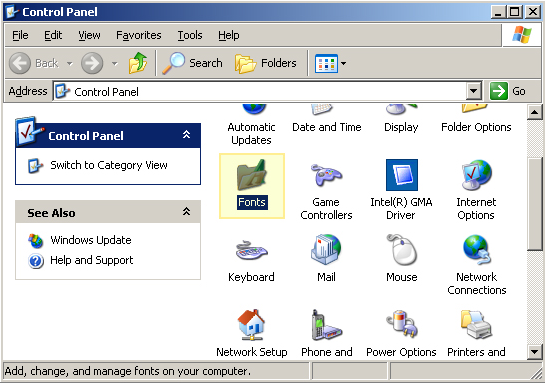Viewport: 545px width, 383px height.
Task: Open the Keyboard applet icon
Action: (x=252, y=250)
